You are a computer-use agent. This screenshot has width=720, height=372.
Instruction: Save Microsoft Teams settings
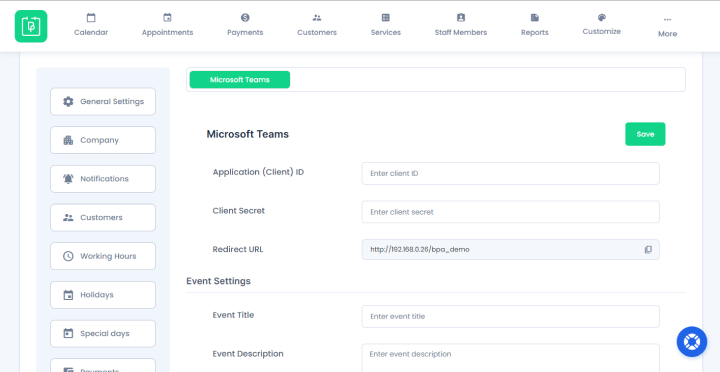point(645,134)
